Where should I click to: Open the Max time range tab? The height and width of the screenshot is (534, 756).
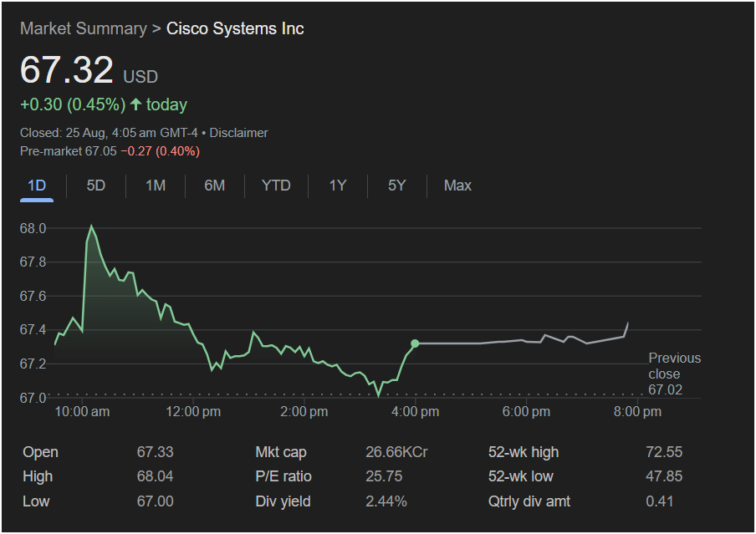[x=457, y=186]
